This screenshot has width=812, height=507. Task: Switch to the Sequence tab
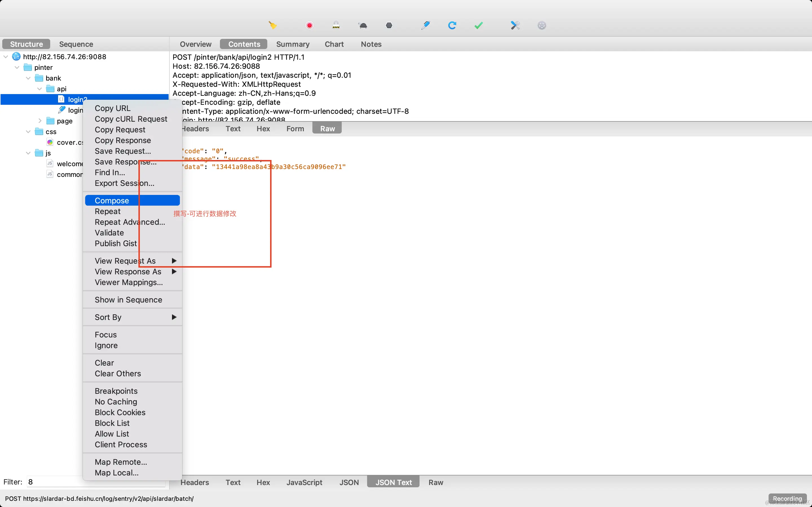click(76, 44)
